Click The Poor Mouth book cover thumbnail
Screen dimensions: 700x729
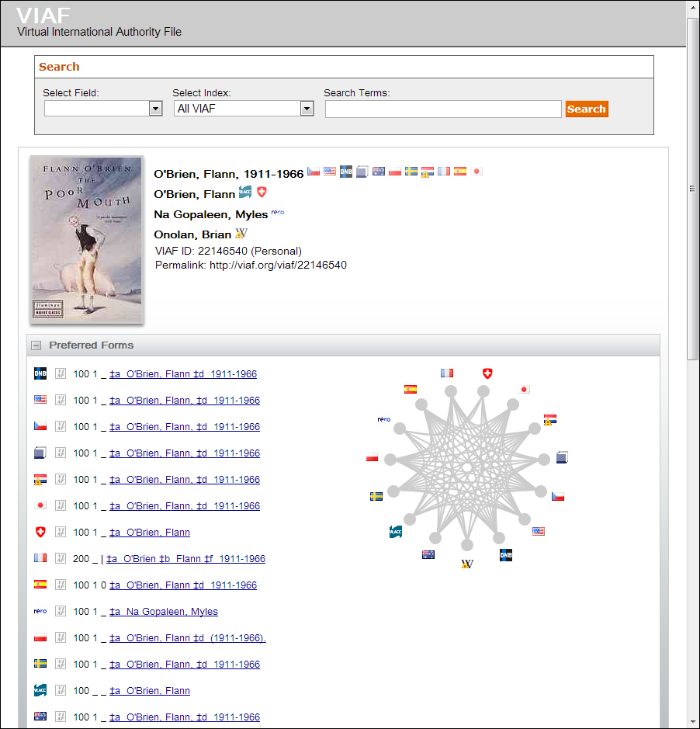pyautogui.click(x=86, y=239)
